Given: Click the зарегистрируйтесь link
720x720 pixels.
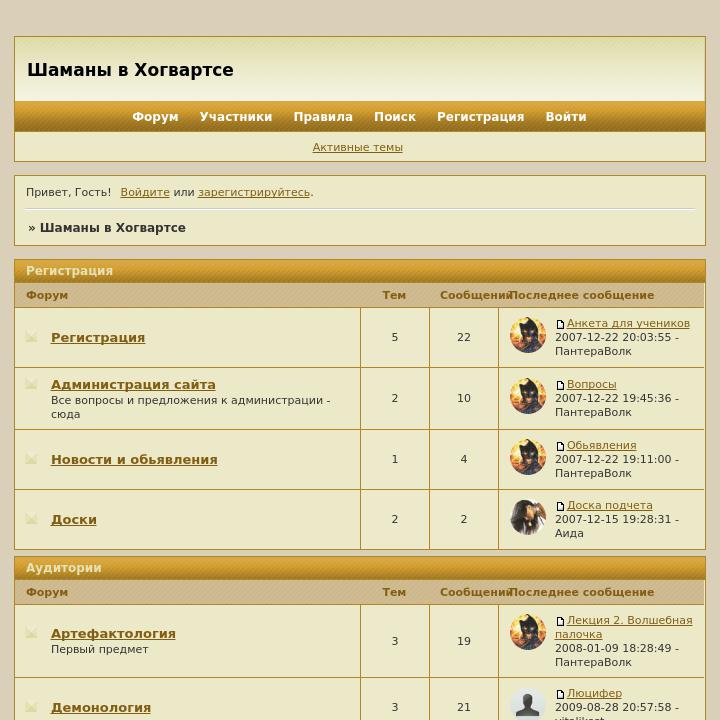Looking at the screenshot, I should click(254, 192).
